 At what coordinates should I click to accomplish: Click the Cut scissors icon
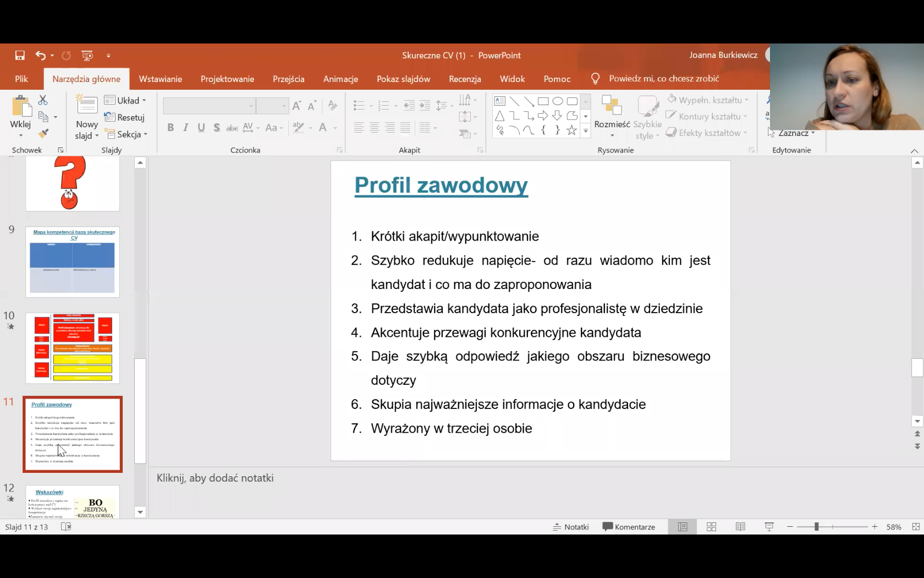point(43,100)
